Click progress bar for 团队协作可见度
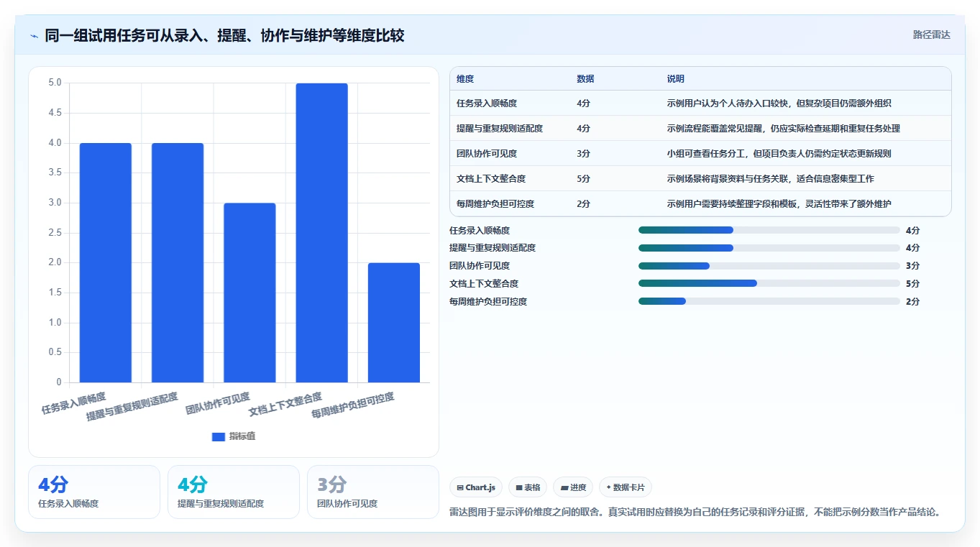Image resolution: width=980 pixels, height=547 pixels. 769,266
